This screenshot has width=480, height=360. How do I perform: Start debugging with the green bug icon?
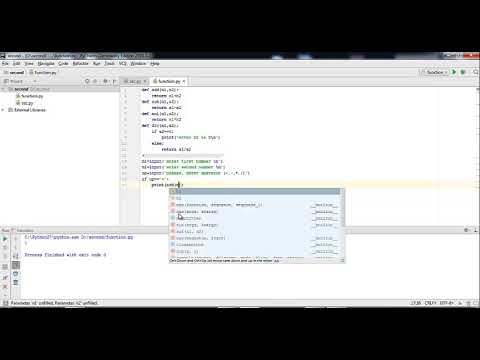pos(463,72)
